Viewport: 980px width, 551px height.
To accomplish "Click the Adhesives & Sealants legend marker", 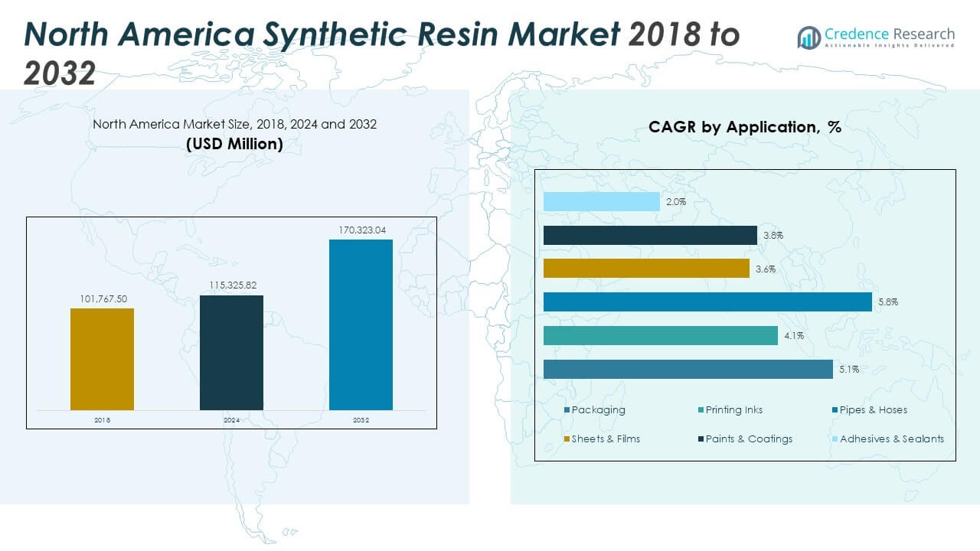I will (x=835, y=439).
